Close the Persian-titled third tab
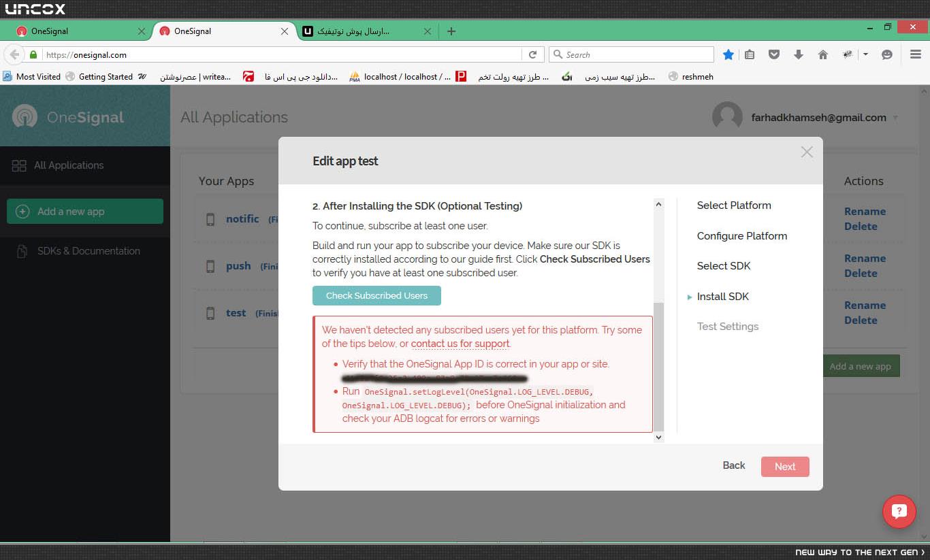 point(428,31)
